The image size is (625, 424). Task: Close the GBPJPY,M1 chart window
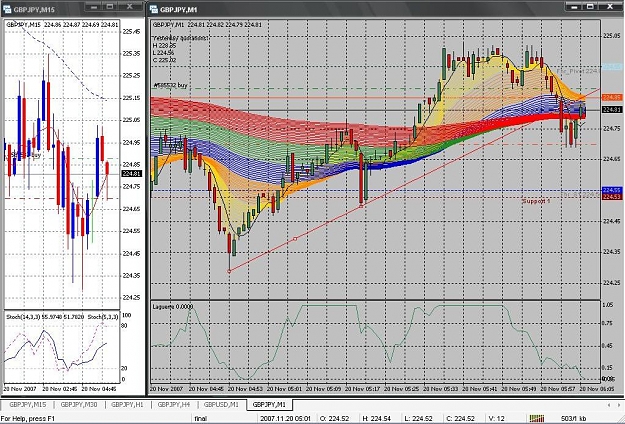pyautogui.click(x=610, y=7)
